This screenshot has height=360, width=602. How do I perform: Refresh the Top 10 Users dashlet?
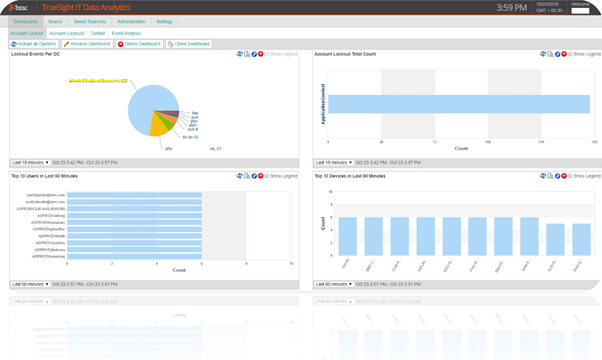point(240,176)
